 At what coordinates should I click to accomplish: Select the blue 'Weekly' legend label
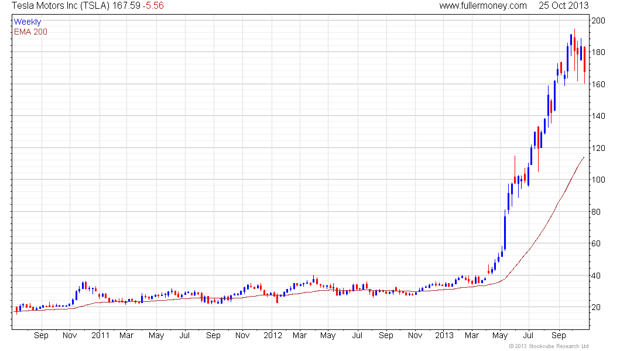28,22
